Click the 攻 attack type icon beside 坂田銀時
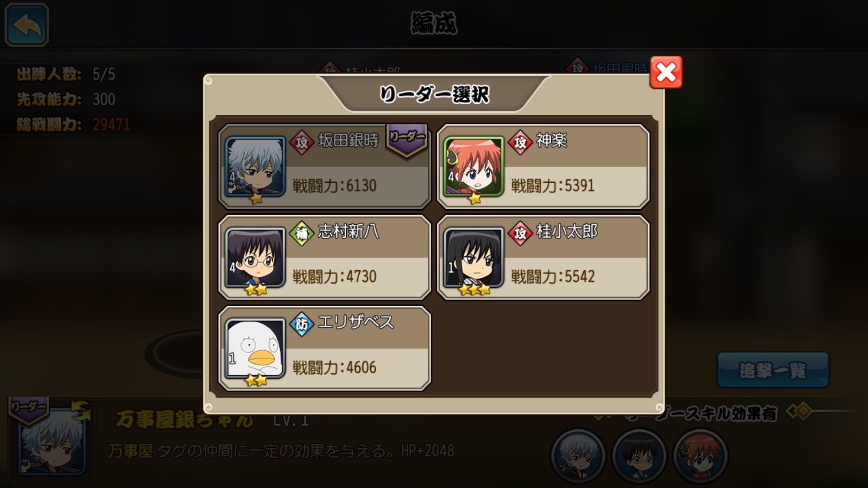Image resolution: width=868 pixels, height=488 pixels. 302,142
